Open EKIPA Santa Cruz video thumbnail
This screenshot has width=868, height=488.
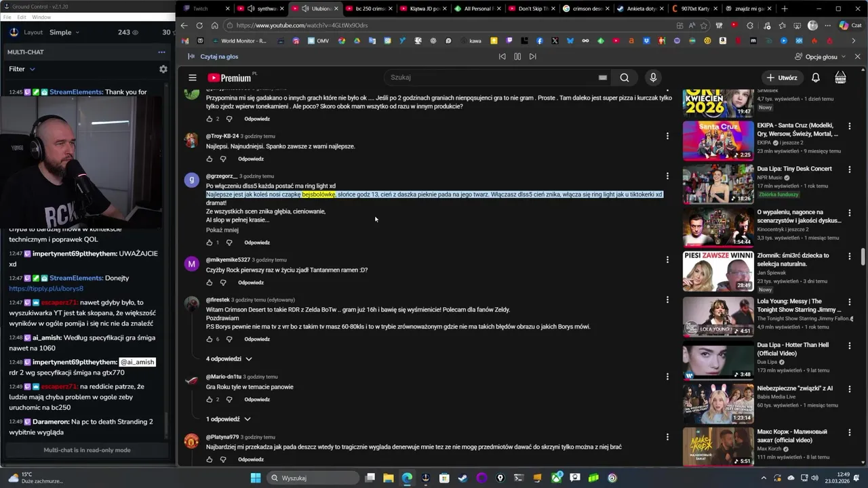click(717, 140)
